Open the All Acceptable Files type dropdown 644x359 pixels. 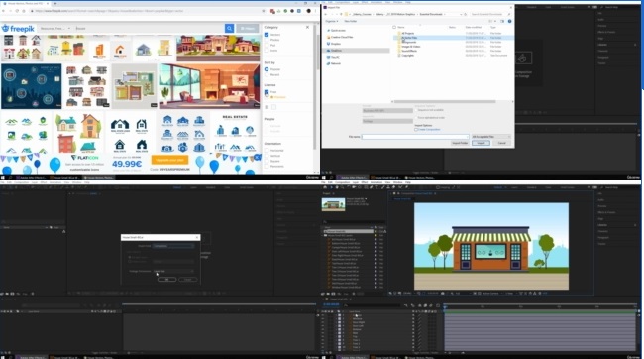[x=490, y=137]
